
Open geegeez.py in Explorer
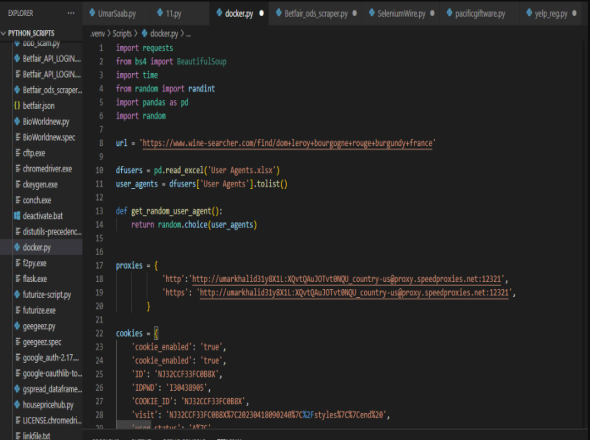pos(39,326)
